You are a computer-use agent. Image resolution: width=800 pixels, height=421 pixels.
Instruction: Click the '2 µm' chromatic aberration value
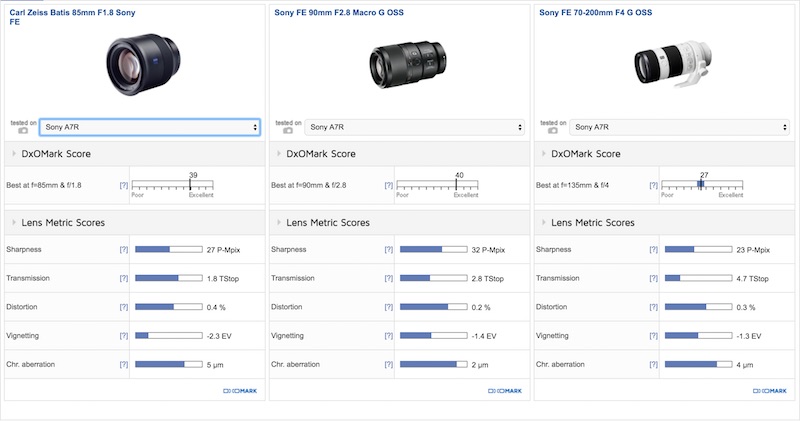[x=480, y=365]
